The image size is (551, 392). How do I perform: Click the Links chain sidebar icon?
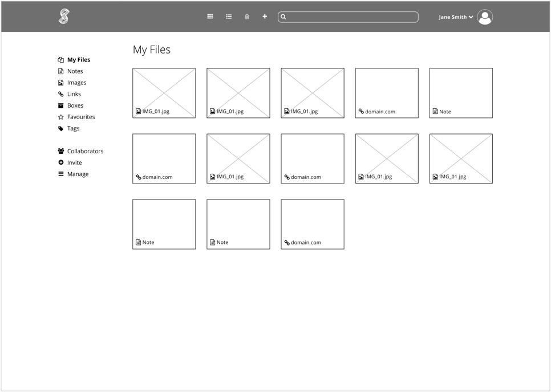[x=61, y=94]
